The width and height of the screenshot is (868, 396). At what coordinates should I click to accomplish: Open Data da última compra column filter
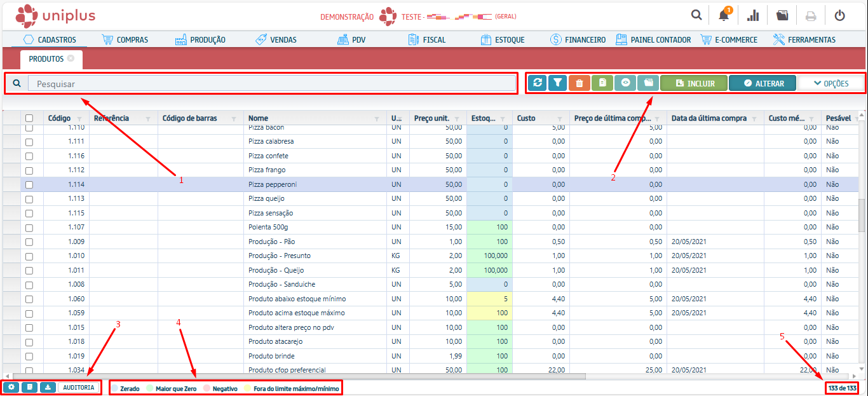[756, 119]
